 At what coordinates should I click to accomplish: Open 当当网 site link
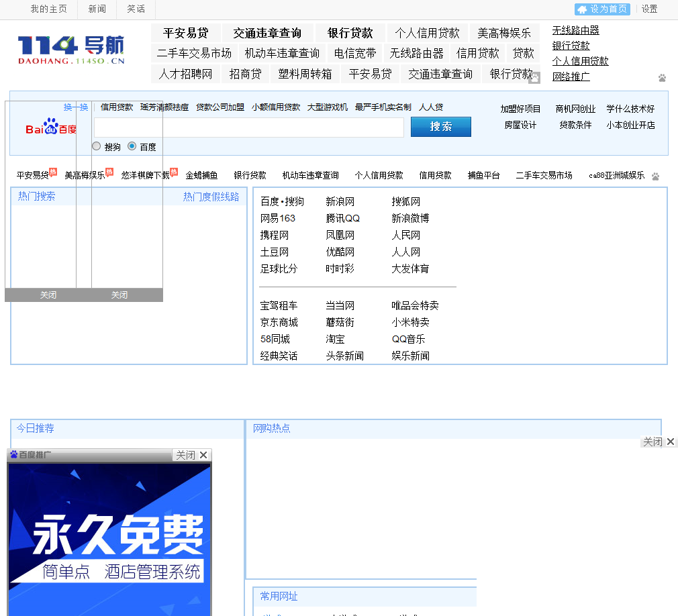coord(340,305)
